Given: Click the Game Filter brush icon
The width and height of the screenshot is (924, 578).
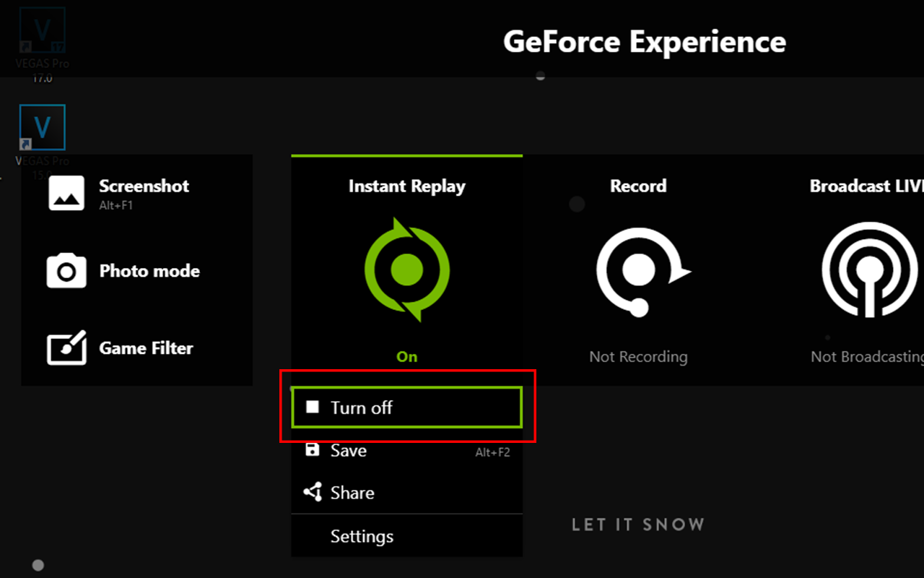Looking at the screenshot, I should tap(66, 348).
